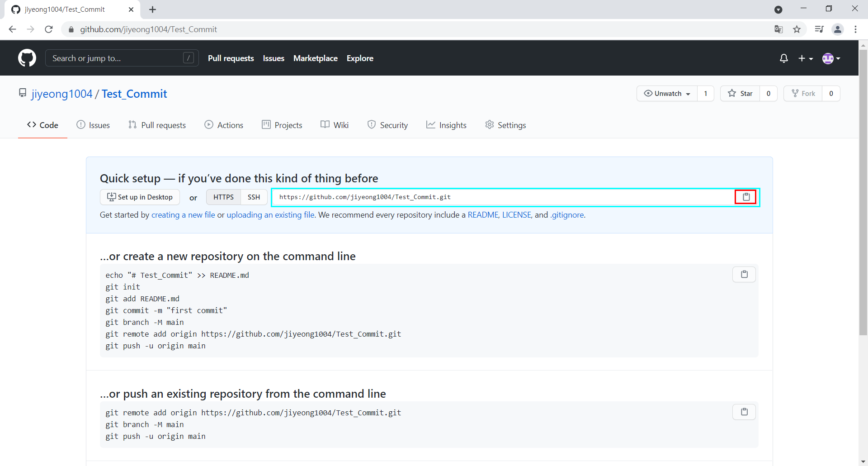
Task: Copy the repository HTTPS URL to clipboard
Action: (746, 197)
